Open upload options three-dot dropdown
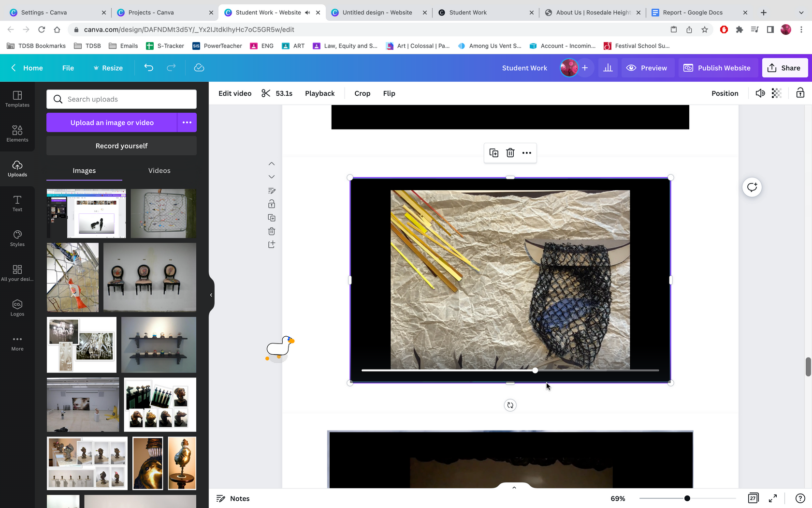This screenshot has height=508, width=812. [x=187, y=122]
